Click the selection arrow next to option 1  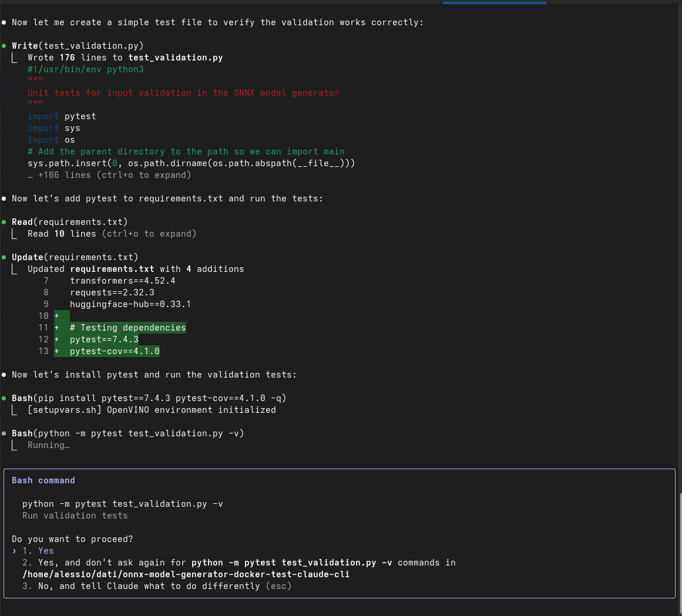point(14,551)
